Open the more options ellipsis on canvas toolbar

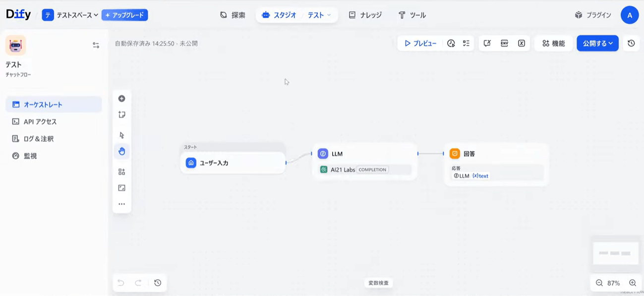click(x=122, y=204)
